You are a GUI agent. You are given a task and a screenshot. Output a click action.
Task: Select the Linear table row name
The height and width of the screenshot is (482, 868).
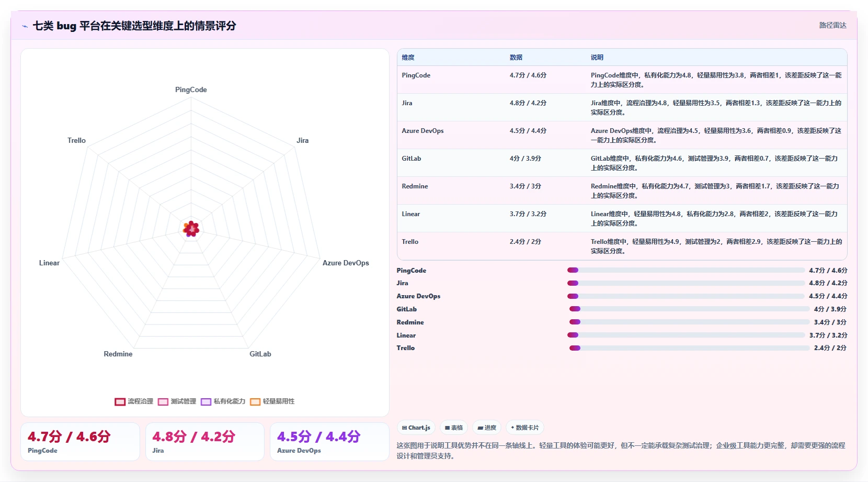coord(411,214)
